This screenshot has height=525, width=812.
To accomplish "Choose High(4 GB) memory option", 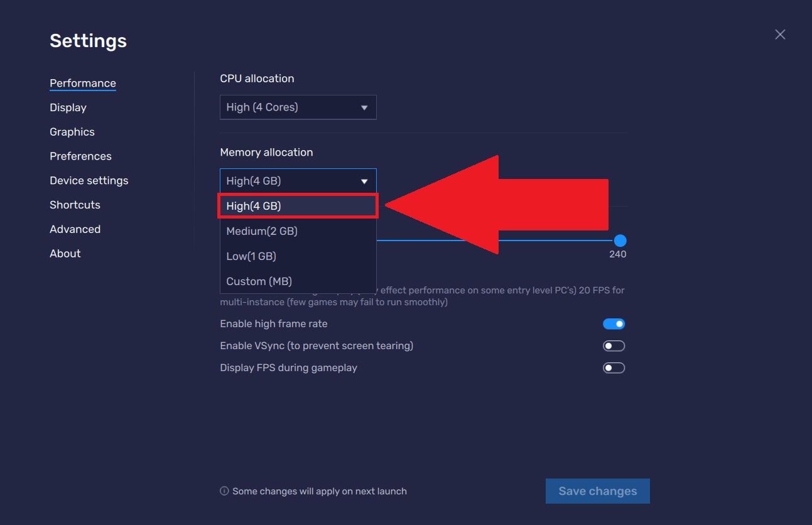I will coord(298,206).
